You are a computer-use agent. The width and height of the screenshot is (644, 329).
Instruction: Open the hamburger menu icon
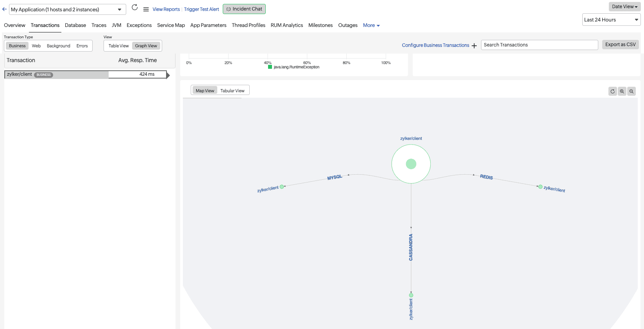click(146, 9)
